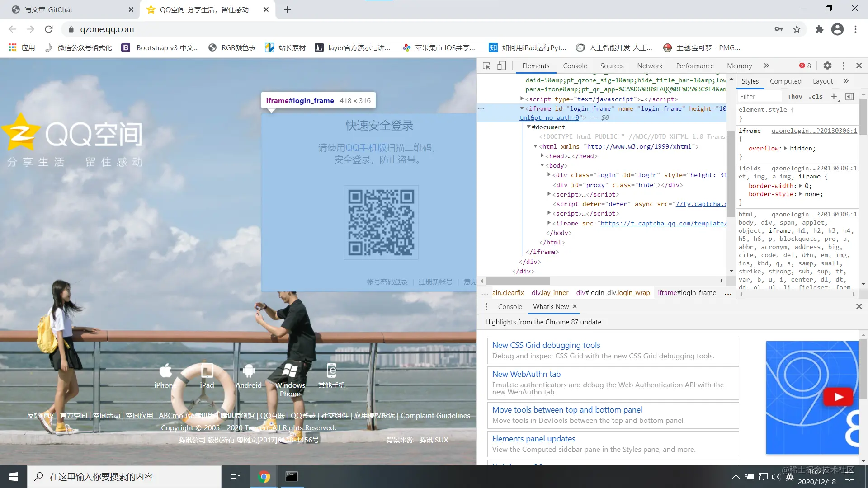Click the taskbar search box
Viewport: 868px width, 488px height.
124,477
